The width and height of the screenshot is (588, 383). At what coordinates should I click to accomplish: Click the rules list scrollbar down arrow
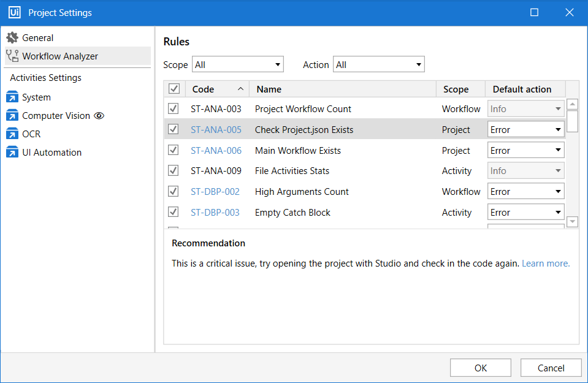(x=572, y=222)
